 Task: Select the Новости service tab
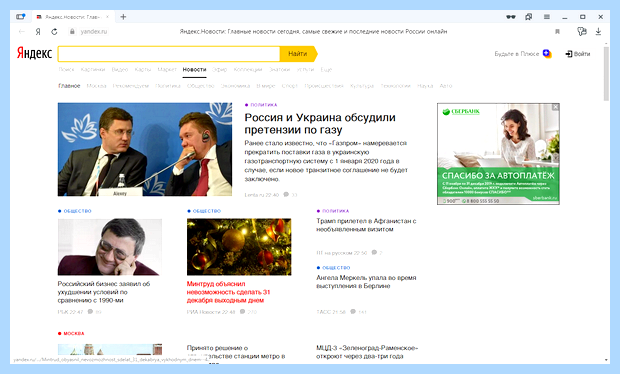point(194,70)
